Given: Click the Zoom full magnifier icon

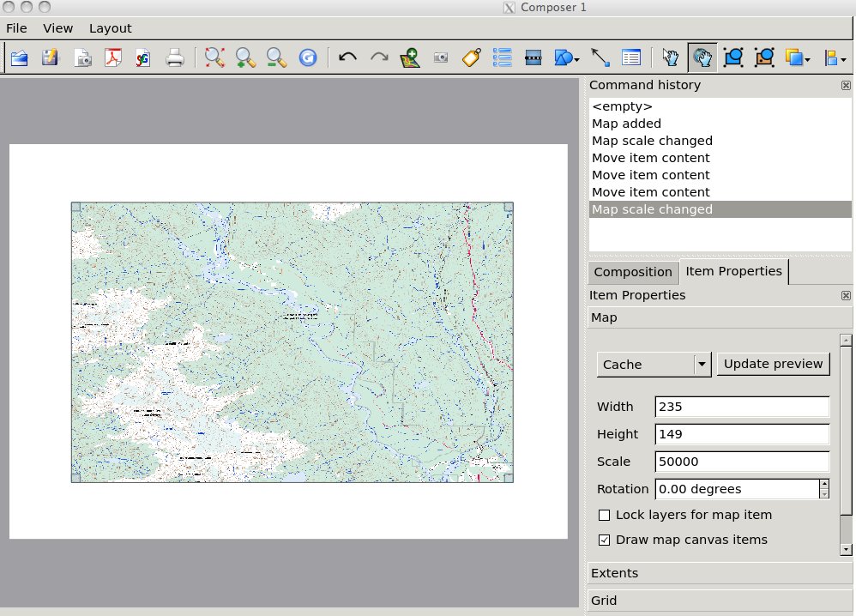Looking at the screenshot, I should [214, 57].
